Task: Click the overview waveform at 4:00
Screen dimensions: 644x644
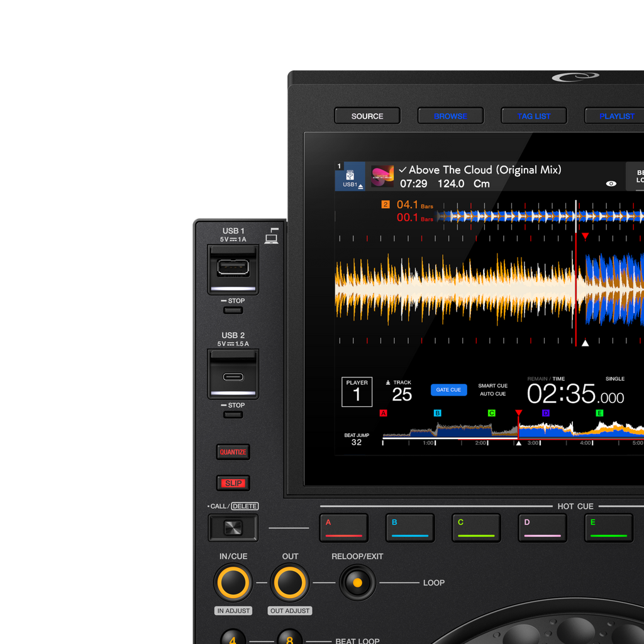Action: click(x=592, y=431)
